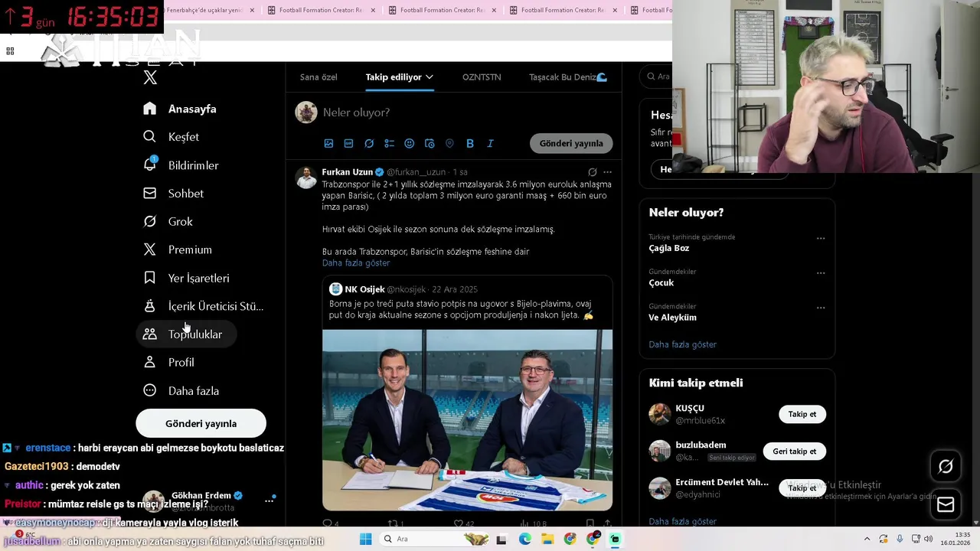Switch to OZNTSTN list tab
The height and width of the screenshot is (551, 980).
pyautogui.click(x=482, y=77)
